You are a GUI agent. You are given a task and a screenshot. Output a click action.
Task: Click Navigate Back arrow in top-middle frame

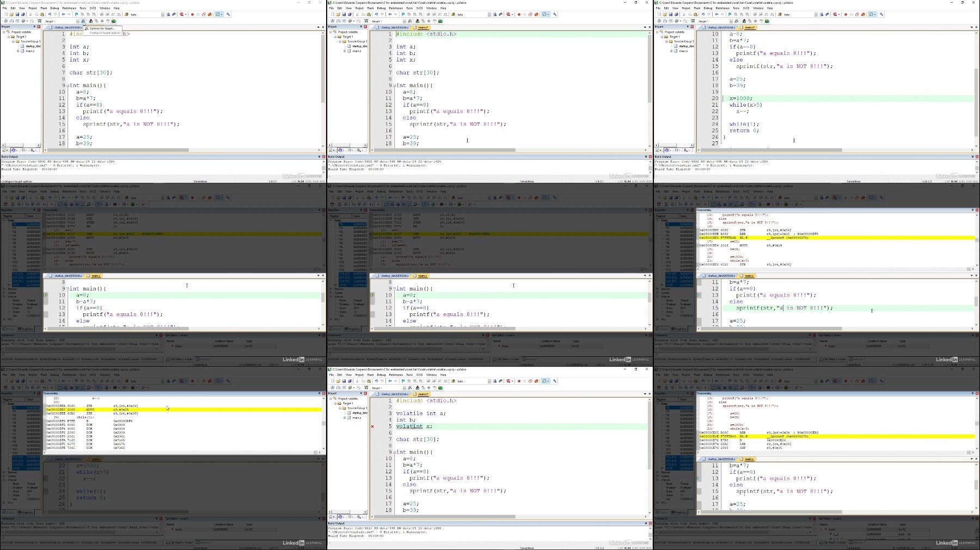coord(390,15)
